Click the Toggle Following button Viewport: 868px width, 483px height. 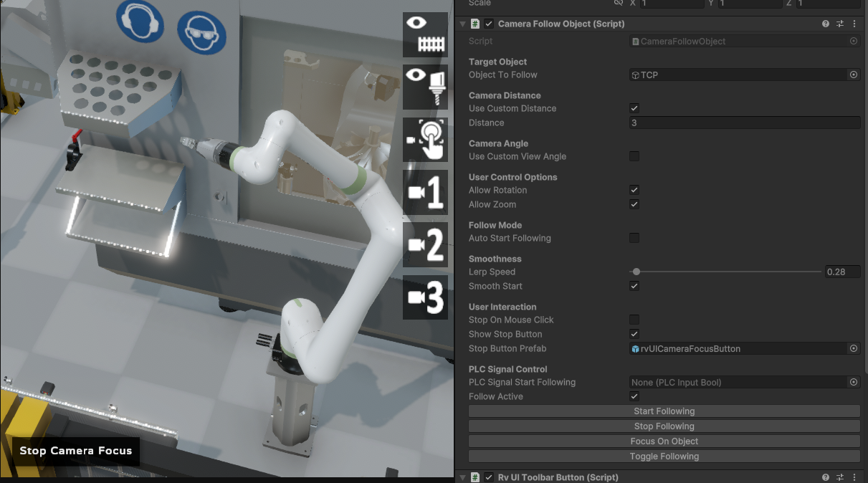click(664, 456)
